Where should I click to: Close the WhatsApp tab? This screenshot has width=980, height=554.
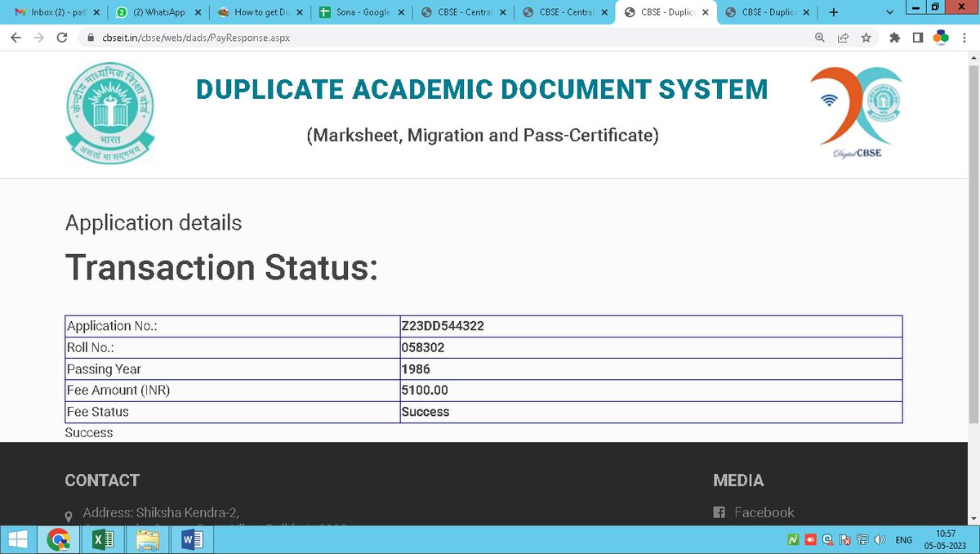coord(197,12)
